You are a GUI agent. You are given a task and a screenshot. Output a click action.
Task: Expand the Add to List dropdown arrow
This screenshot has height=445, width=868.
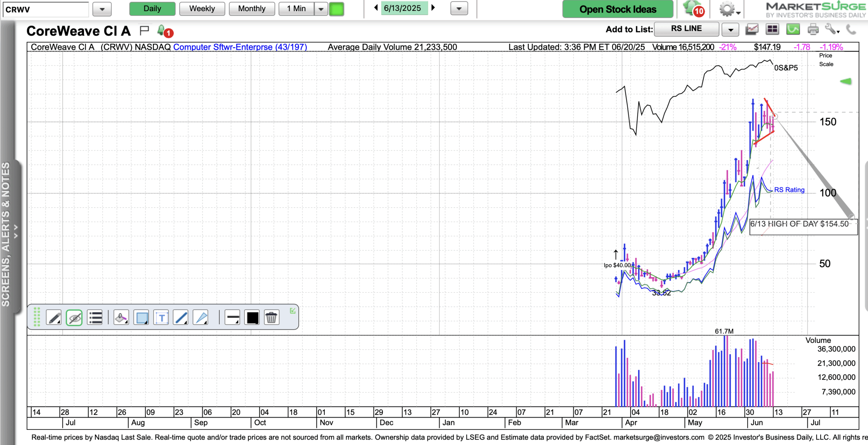tap(730, 30)
